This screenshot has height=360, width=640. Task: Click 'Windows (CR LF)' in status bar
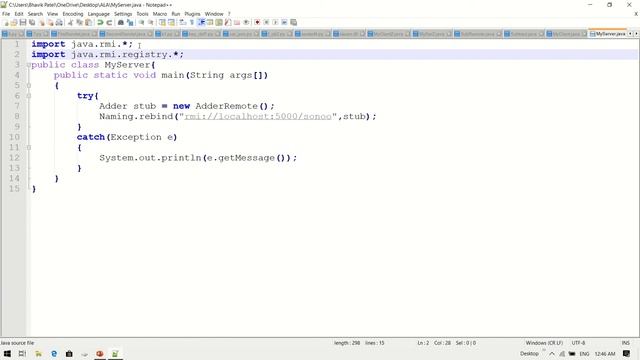coord(544,343)
